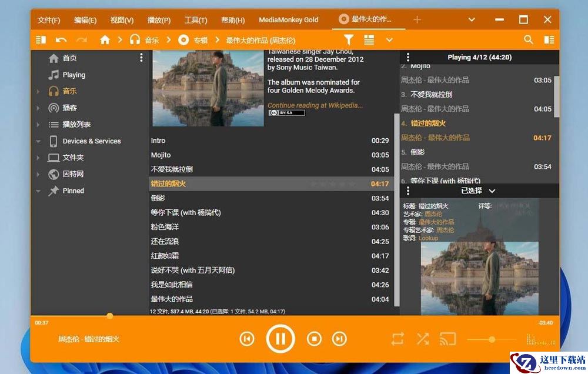The height and width of the screenshot is (374, 588).
Task: Click the filter funnel icon in toolbar
Action: [349, 40]
